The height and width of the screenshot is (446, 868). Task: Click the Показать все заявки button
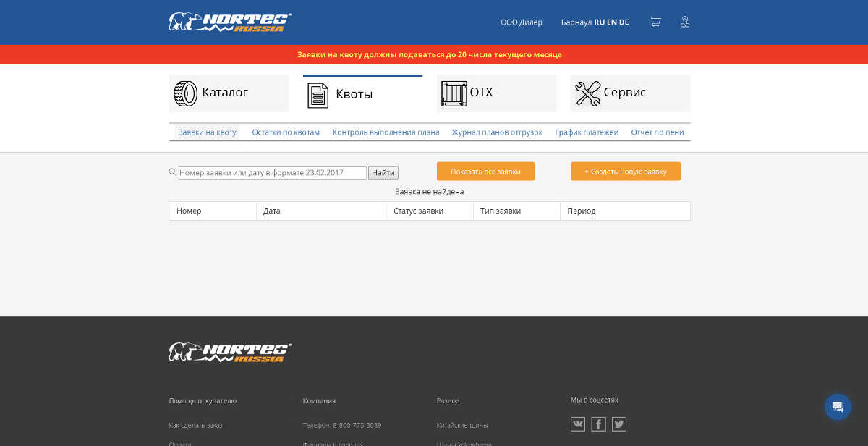point(485,172)
